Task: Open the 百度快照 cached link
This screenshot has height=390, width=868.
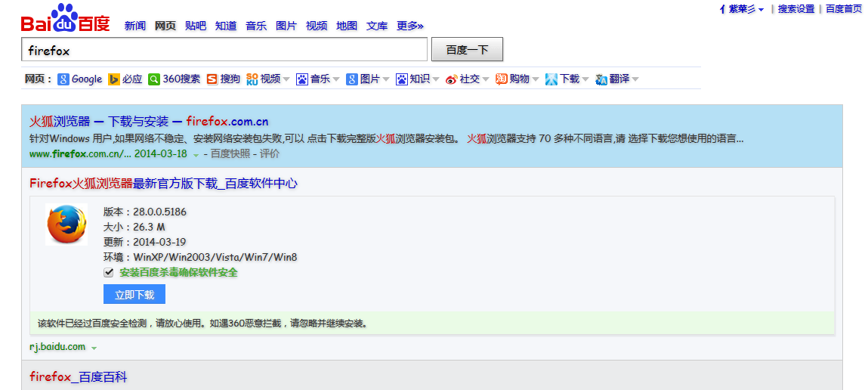Action: tap(230, 154)
